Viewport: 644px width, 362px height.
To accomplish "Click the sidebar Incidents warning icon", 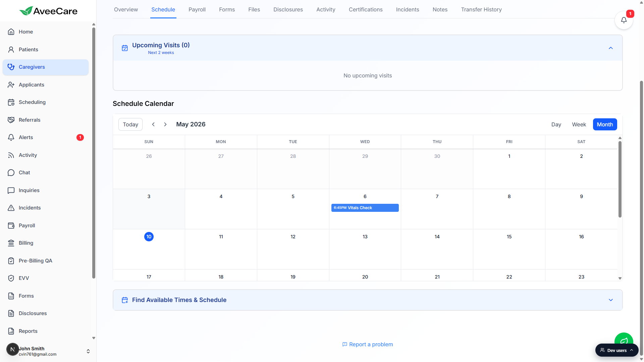I will pos(11,208).
